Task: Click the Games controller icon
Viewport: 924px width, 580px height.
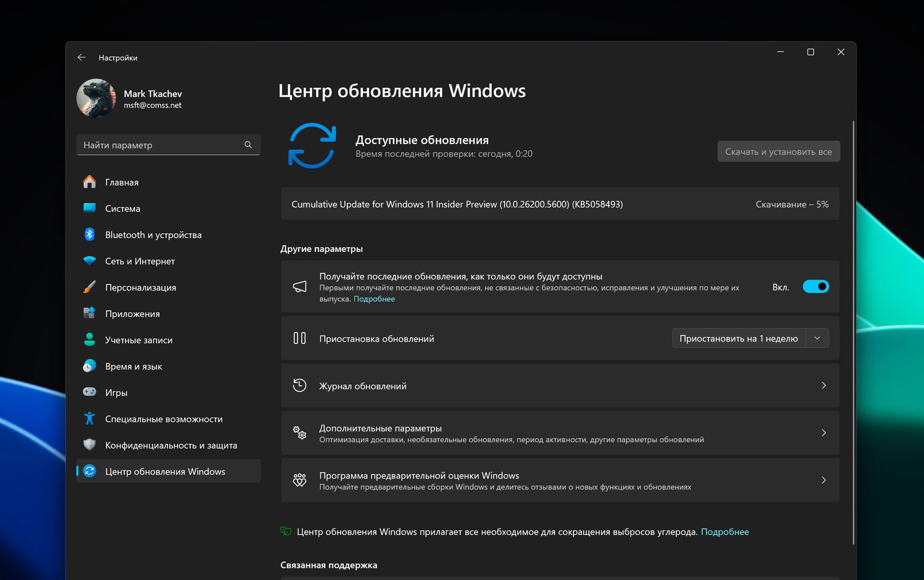Action: click(89, 392)
